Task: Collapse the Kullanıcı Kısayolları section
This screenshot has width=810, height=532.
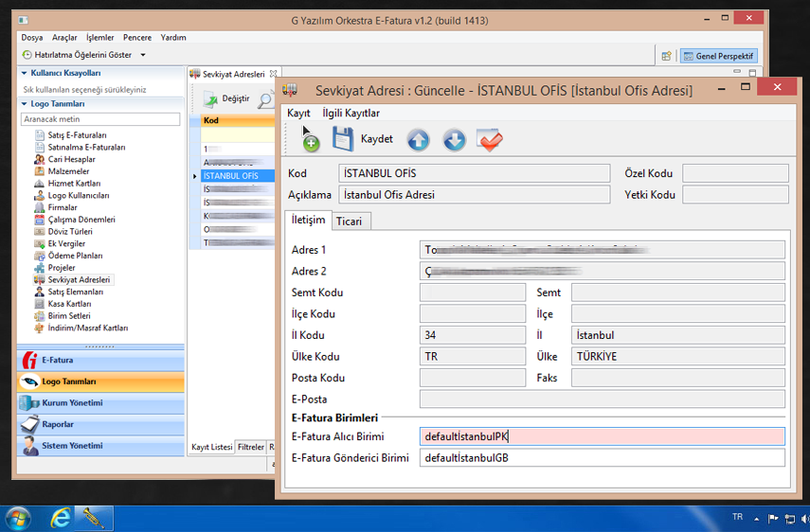Action: [x=25, y=73]
